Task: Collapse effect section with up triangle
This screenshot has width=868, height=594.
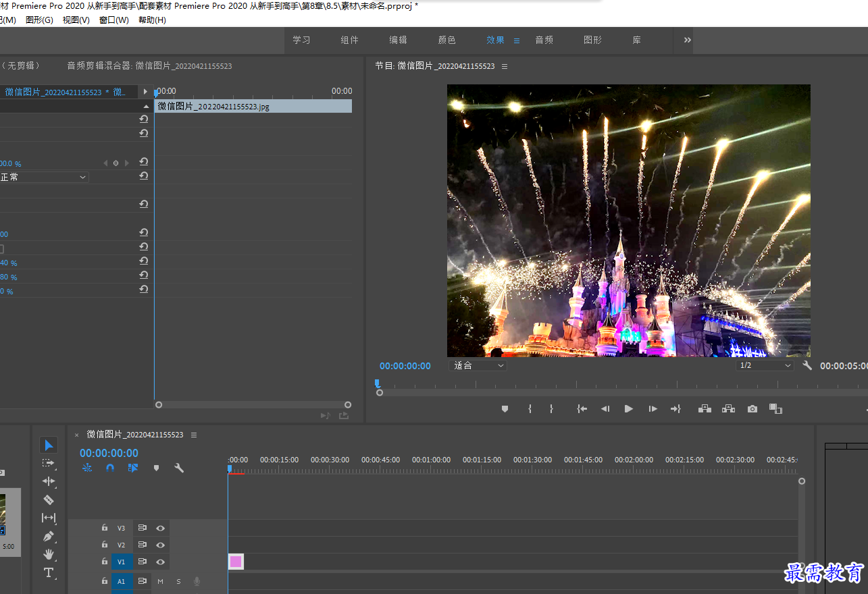Action: coord(145,107)
